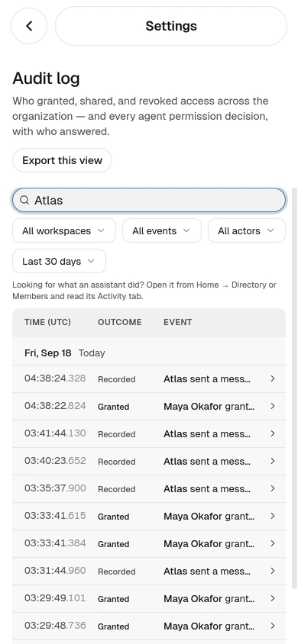Click Granted outcome at 03:33:41.384

[113, 544]
